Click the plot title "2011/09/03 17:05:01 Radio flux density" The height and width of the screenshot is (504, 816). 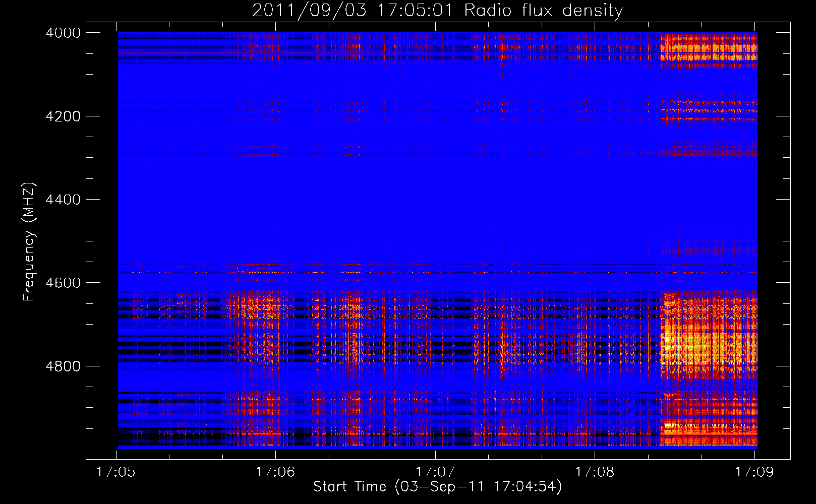437,10
